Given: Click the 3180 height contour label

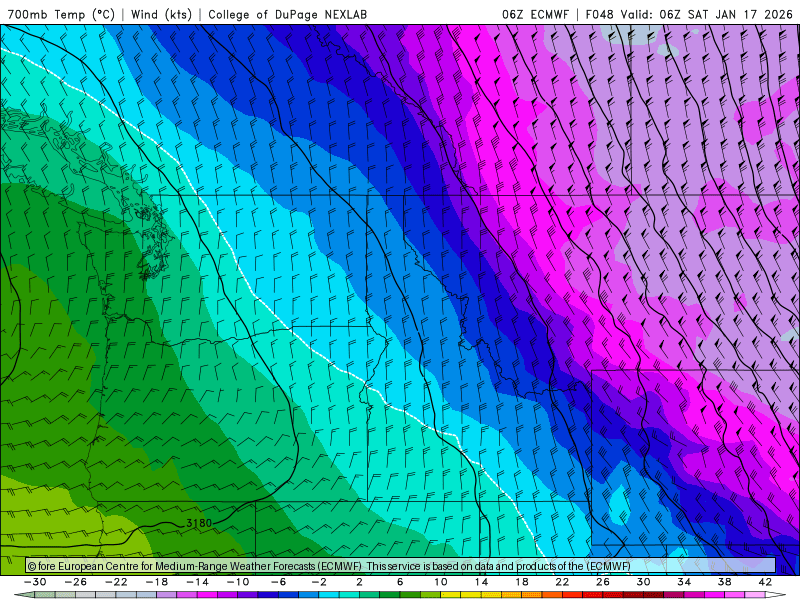Looking at the screenshot, I should click(x=198, y=523).
